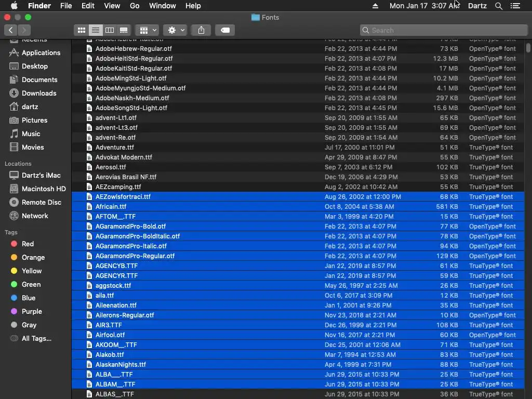Click the Fonts folder title icon

(256, 17)
